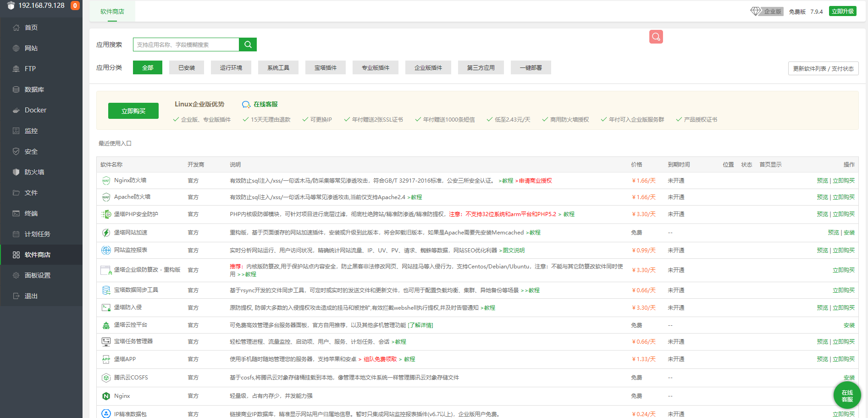Screen dimensions: 868x418
Task: Open the 监控 monitoring sidebar icon
Action: [16, 131]
